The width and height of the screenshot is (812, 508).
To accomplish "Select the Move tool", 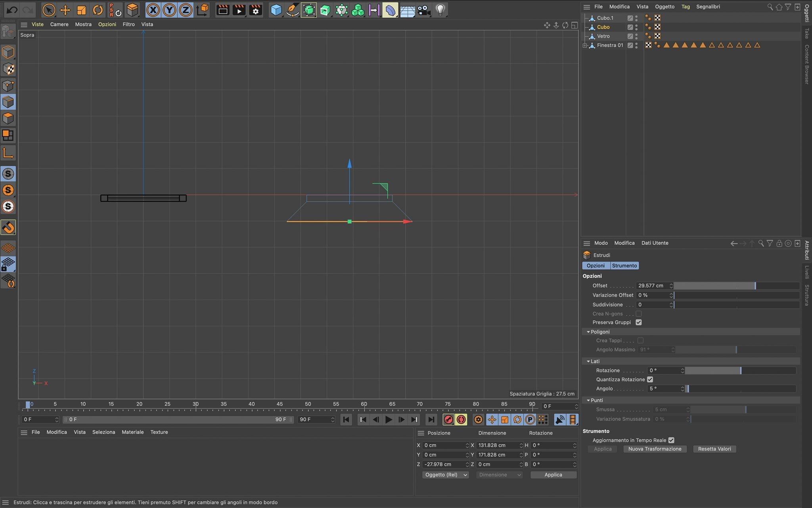I will pyautogui.click(x=65, y=10).
